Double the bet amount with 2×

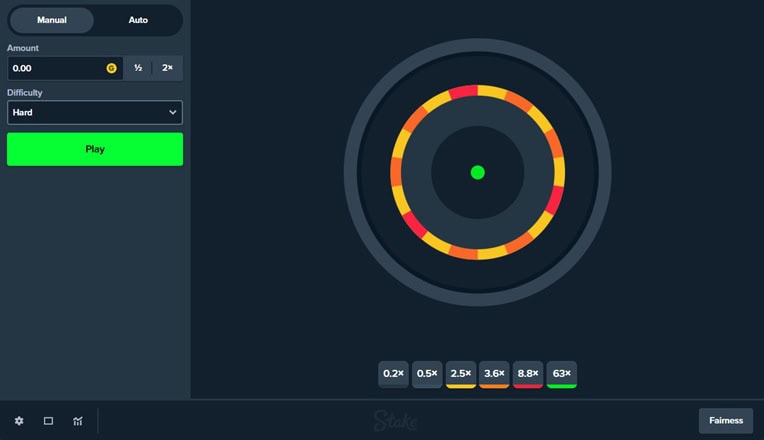(167, 68)
